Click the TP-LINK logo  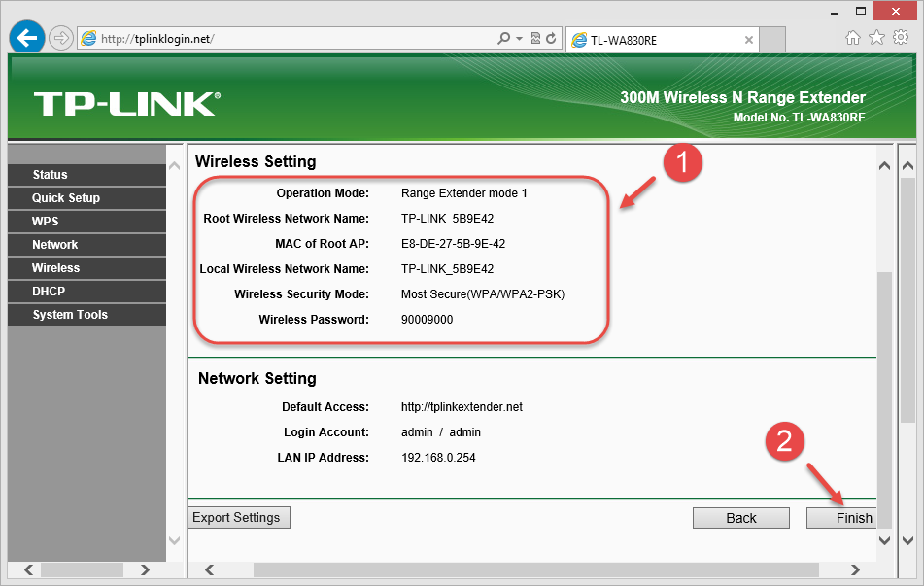[127, 104]
